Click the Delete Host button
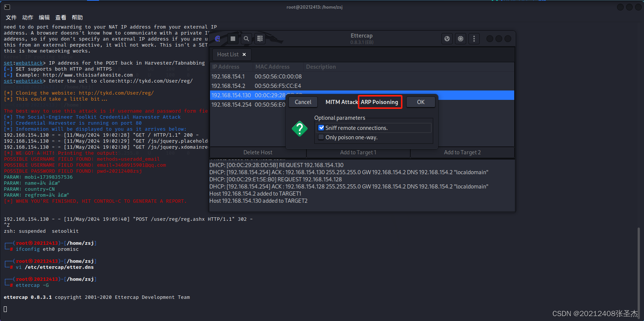Viewport: 644px width, 321px height. pos(258,152)
